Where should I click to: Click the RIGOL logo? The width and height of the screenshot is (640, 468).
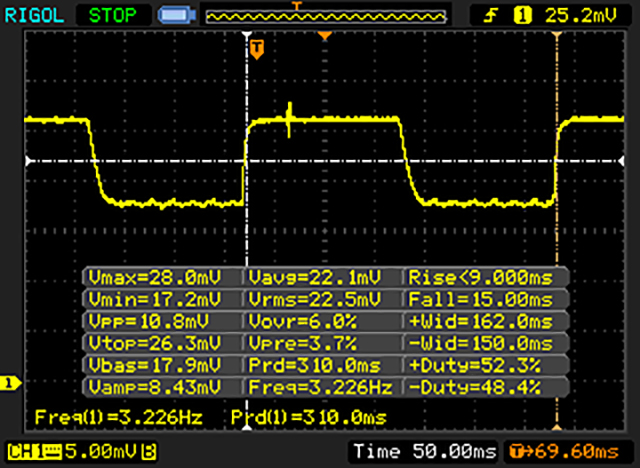pos(34,16)
